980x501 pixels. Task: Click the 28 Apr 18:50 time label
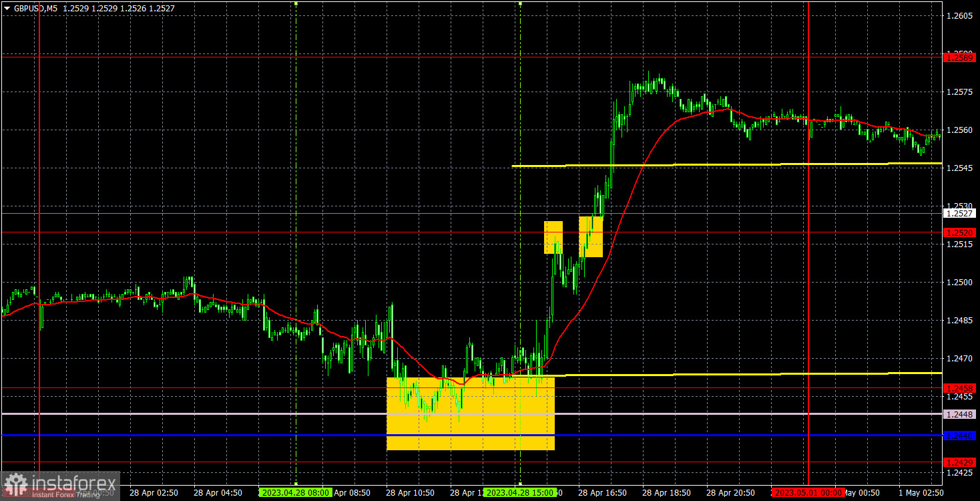666,492
